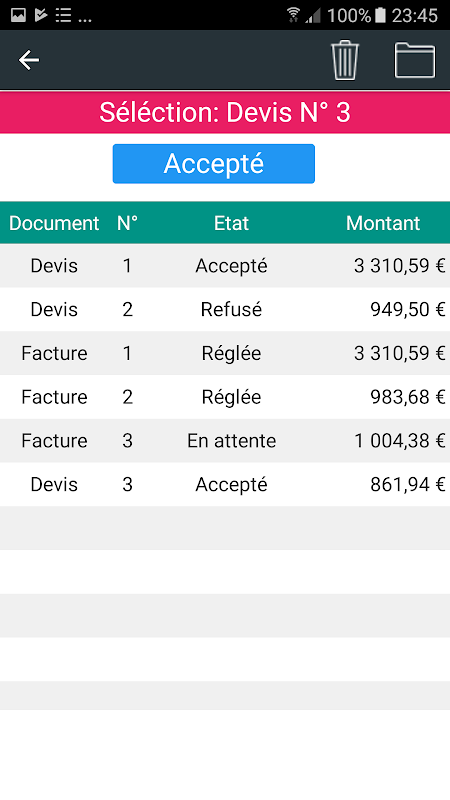Open the folder icon in toolbar

point(415,60)
